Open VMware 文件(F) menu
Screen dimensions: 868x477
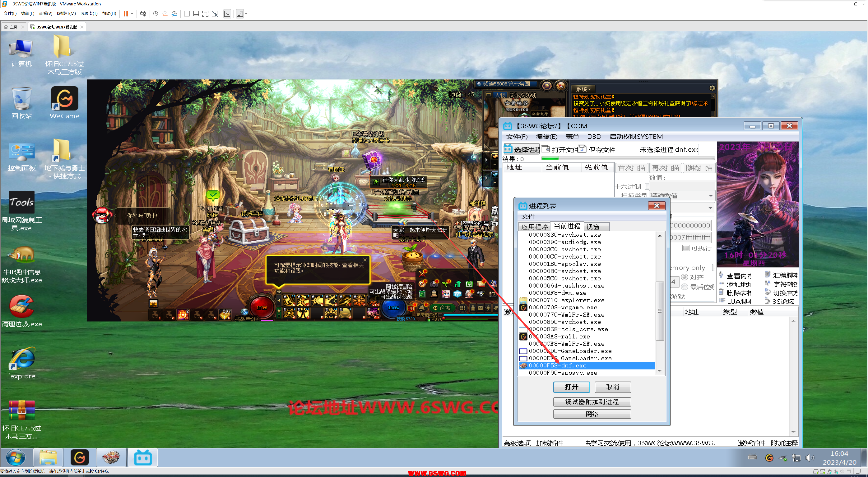point(10,14)
